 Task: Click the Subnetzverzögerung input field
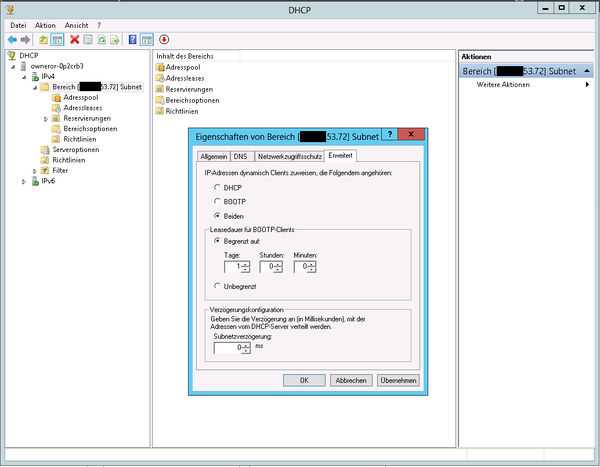click(228, 348)
